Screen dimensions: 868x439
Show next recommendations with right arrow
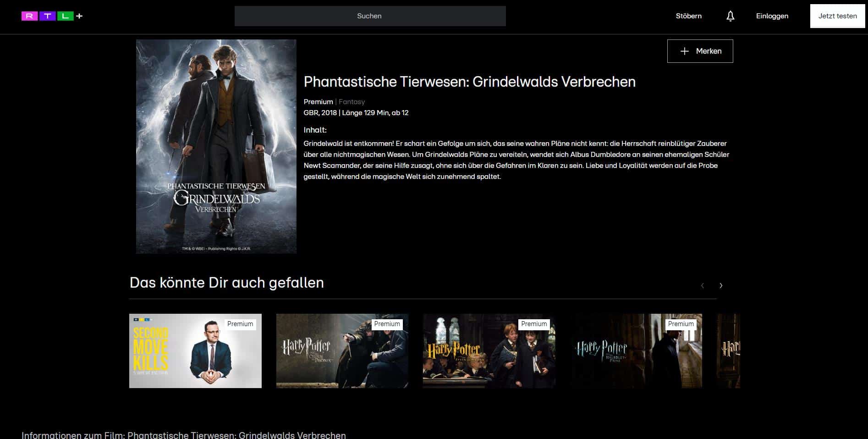(x=721, y=286)
